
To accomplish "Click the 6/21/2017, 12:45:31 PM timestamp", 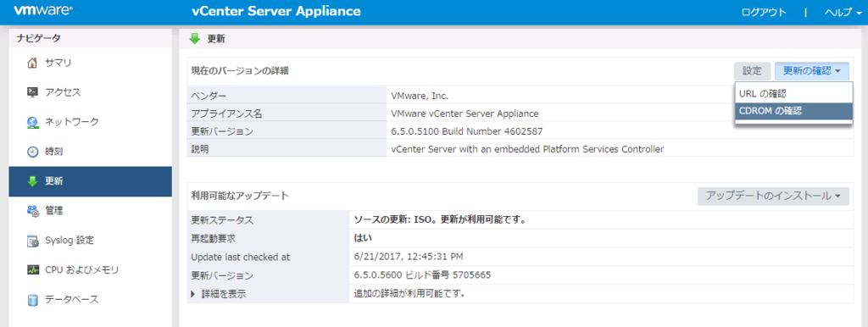I will (x=409, y=257).
